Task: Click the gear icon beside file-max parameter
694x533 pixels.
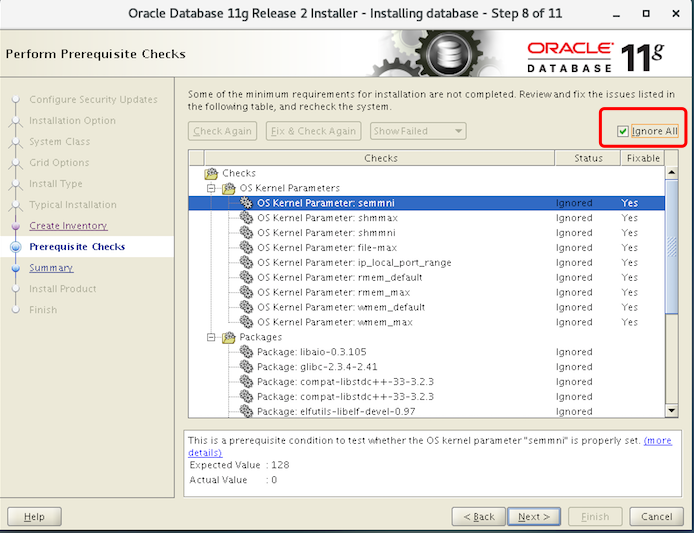Action: click(246, 247)
